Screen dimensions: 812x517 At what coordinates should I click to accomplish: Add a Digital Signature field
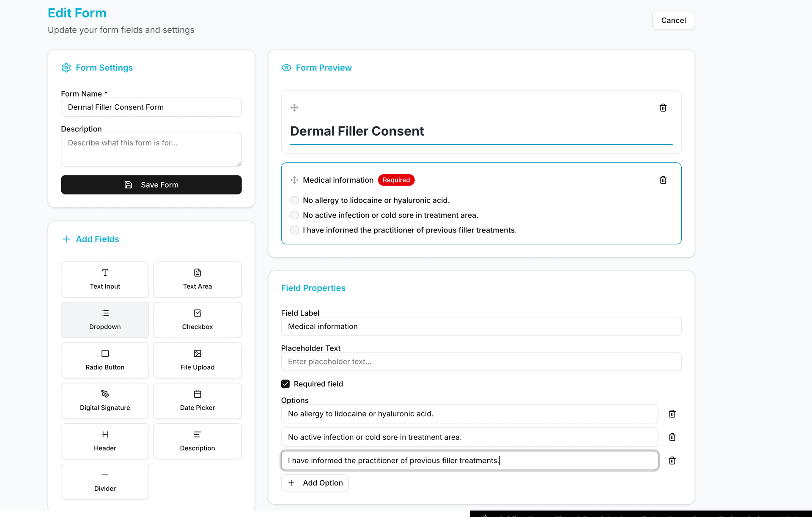click(104, 400)
